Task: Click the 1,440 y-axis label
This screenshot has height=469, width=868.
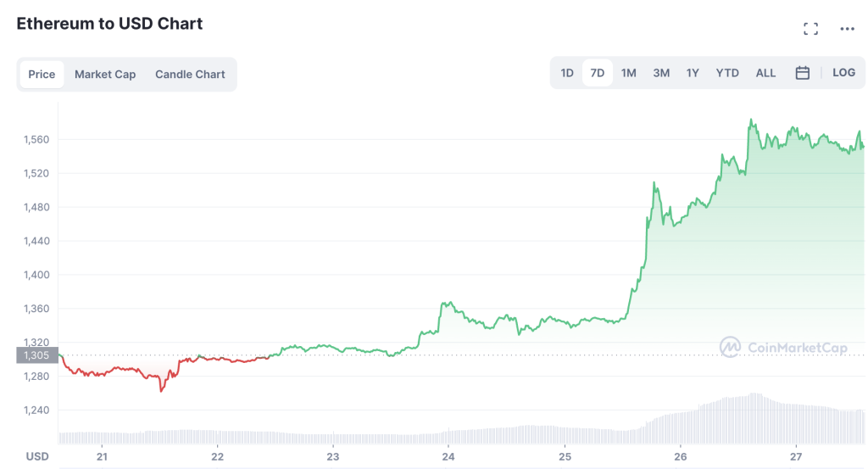Action: [x=36, y=241]
